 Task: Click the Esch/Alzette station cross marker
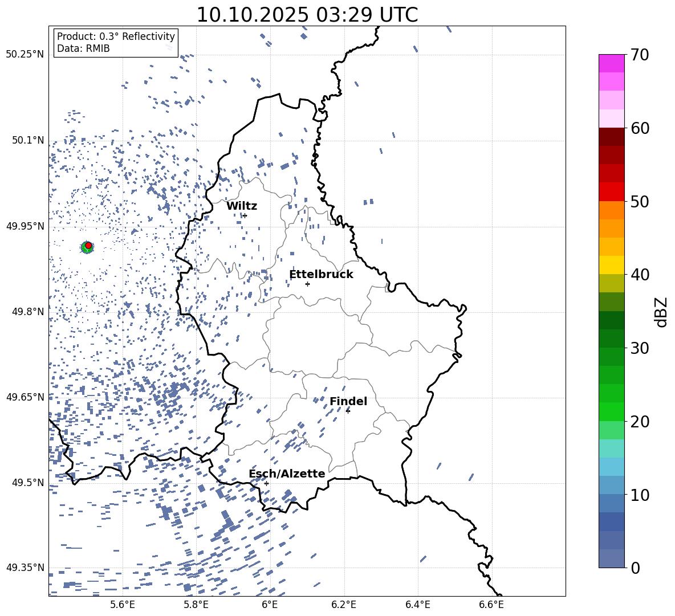tap(266, 483)
